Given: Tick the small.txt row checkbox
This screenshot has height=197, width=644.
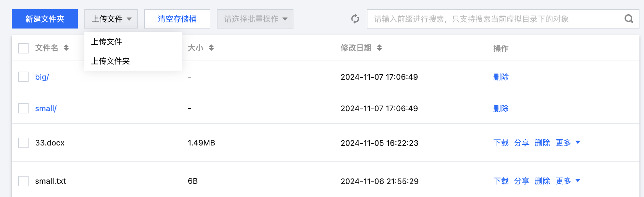Looking at the screenshot, I should tap(23, 181).
